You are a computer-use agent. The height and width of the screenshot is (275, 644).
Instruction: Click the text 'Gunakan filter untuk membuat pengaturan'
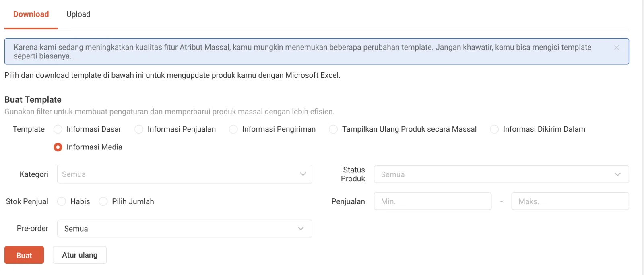point(76,112)
